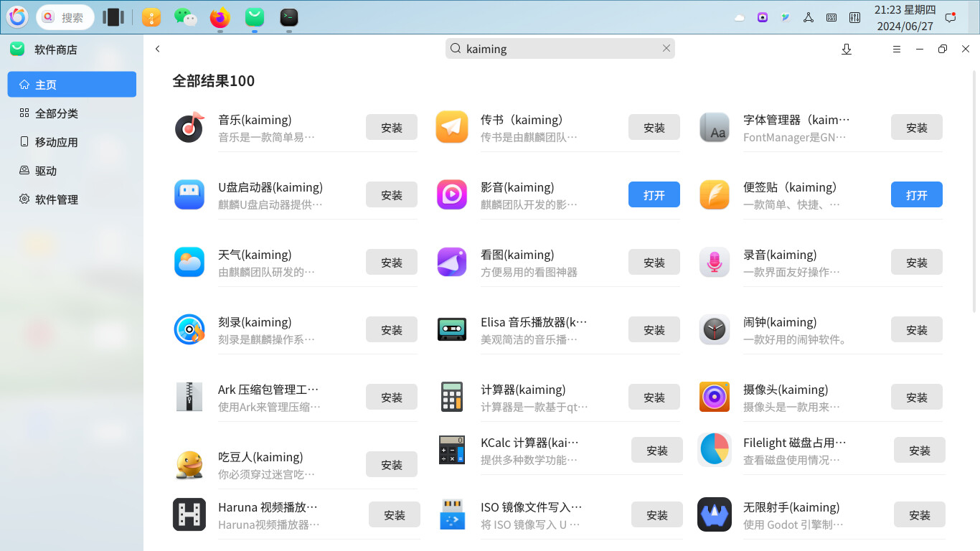The image size is (980, 551).
Task: Open the Elisa cassette tape icon
Action: (x=452, y=330)
